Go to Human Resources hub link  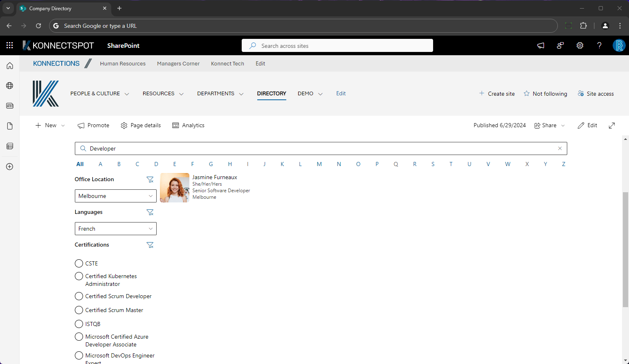tap(123, 63)
